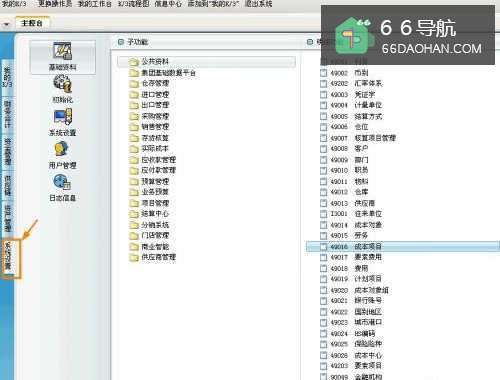The width and height of the screenshot is (500, 380).
Task: Select the 供应商管理 folder icon
Action: click(134, 257)
